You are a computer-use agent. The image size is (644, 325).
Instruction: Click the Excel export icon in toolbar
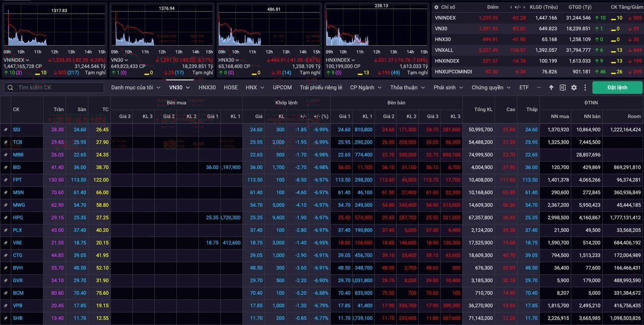tap(562, 88)
